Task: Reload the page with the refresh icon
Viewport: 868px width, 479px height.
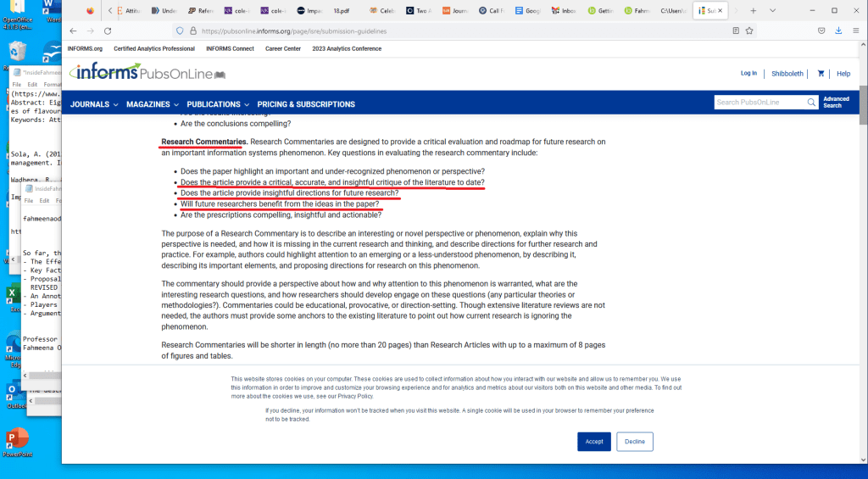Action: pos(108,31)
